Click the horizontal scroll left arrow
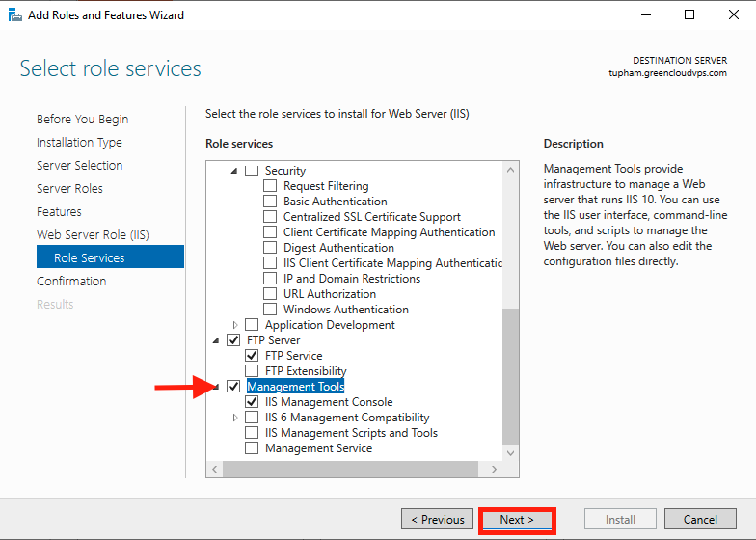This screenshot has height=540, width=756. (x=214, y=469)
